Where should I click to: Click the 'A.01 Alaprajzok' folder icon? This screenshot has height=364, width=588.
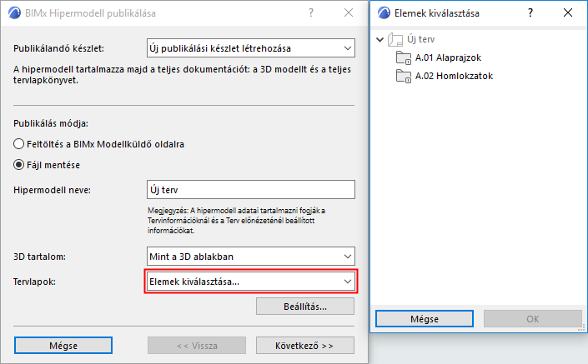[x=404, y=58]
